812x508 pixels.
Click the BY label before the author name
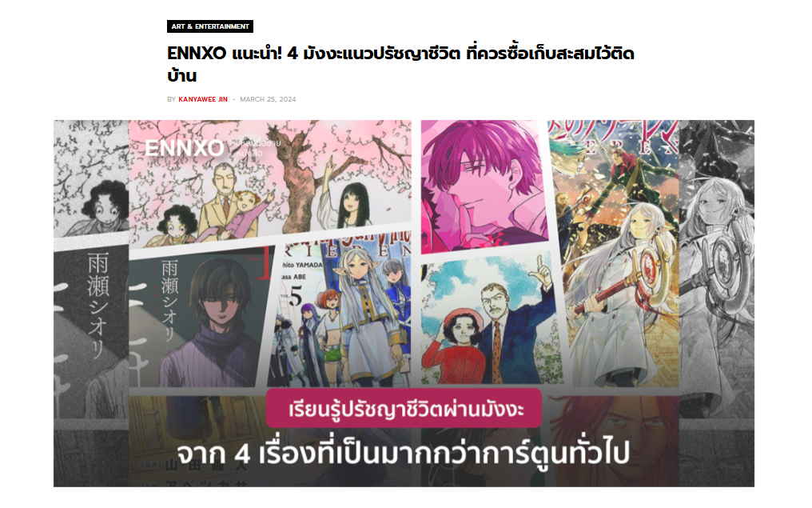point(171,99)
